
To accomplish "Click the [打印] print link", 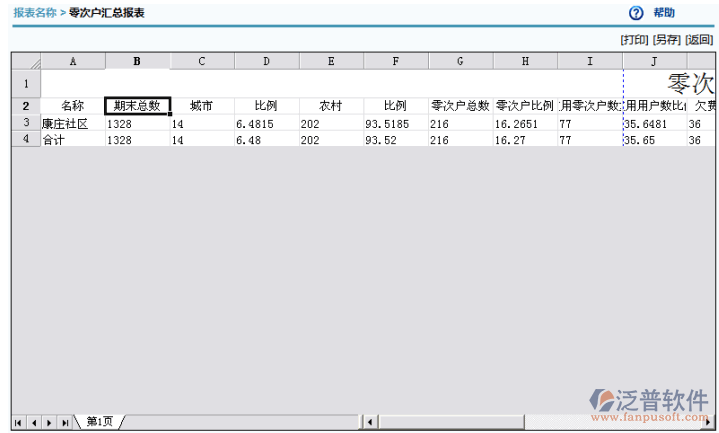I will coord(634,40).
